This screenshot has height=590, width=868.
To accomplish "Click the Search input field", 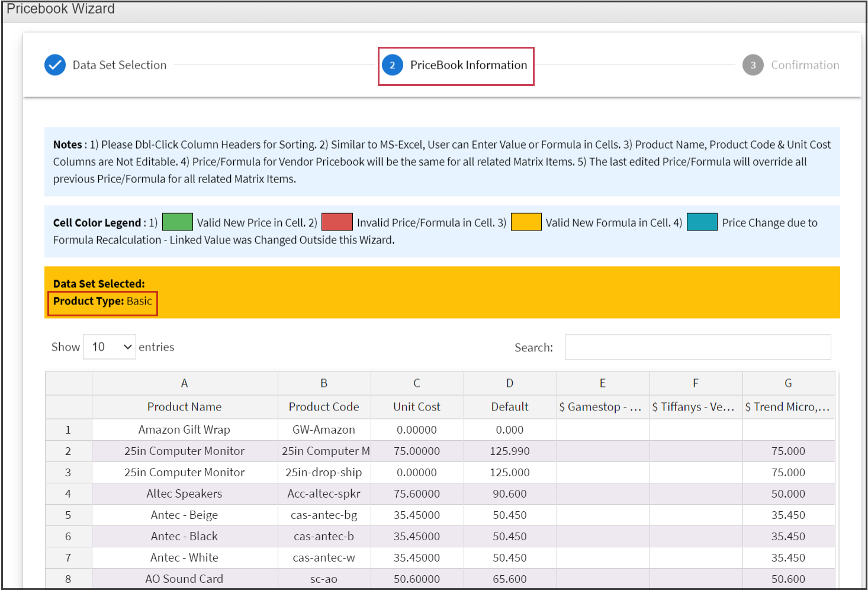I will (x=697, y=347).
